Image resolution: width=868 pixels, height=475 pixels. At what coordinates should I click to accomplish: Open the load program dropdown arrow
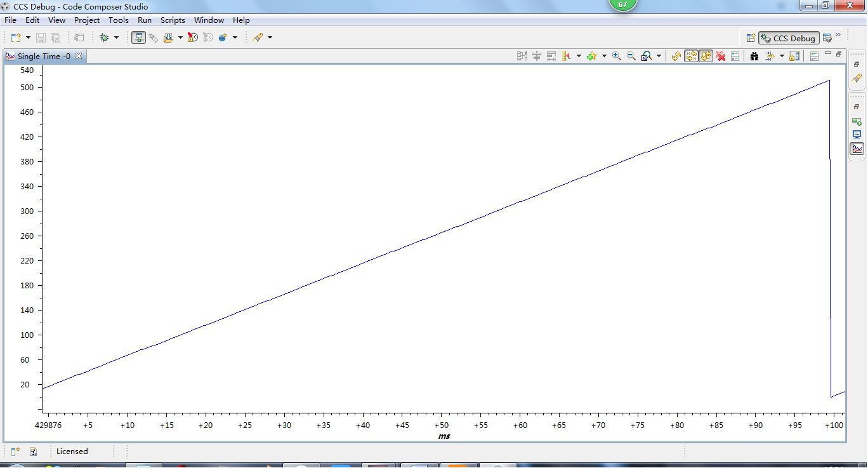(180, 38)
